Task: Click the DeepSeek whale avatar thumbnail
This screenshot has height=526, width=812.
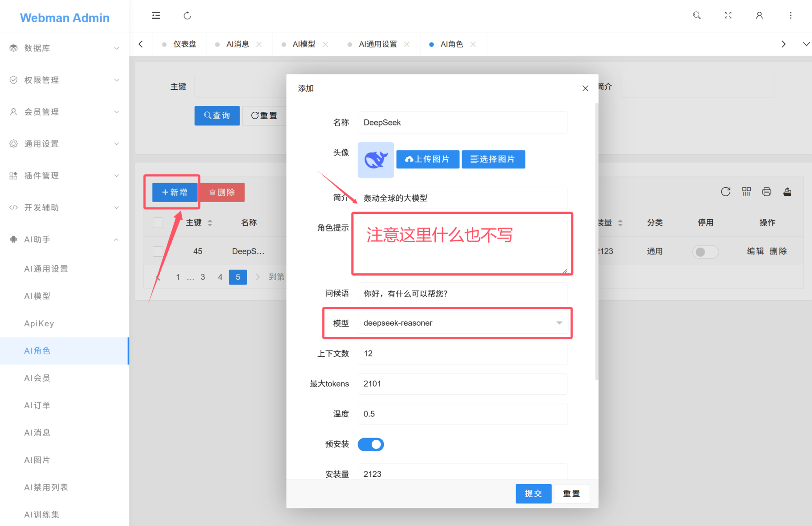Action: [376, 160]
